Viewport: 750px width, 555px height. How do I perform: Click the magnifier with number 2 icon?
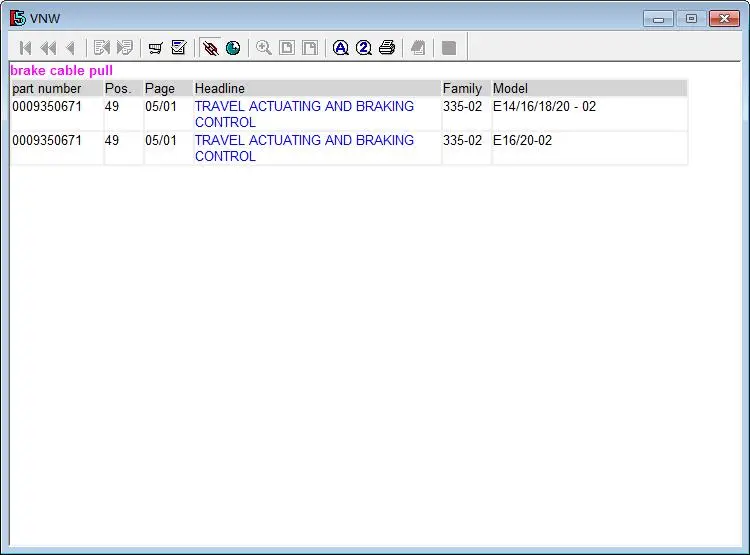(364, 48)
